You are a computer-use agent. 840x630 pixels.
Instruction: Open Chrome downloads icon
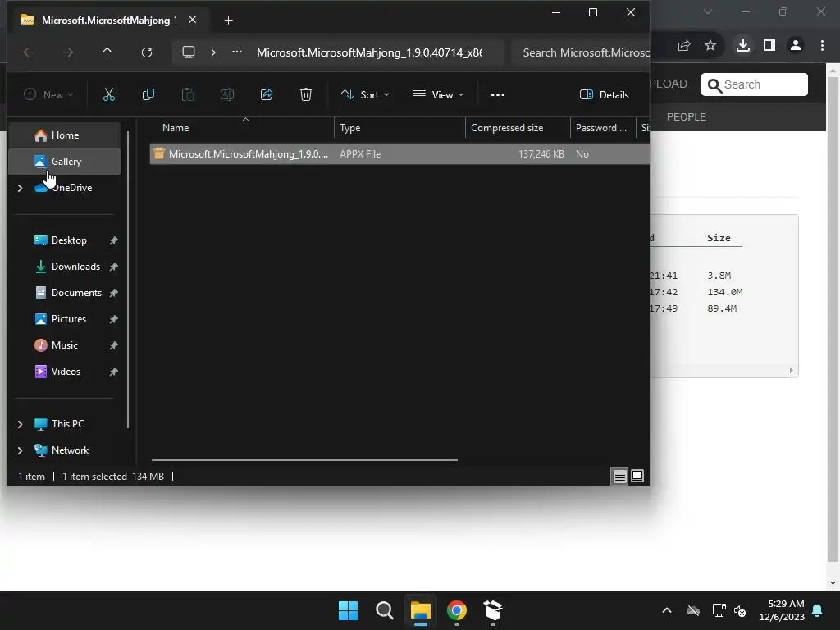pos(742,45)
